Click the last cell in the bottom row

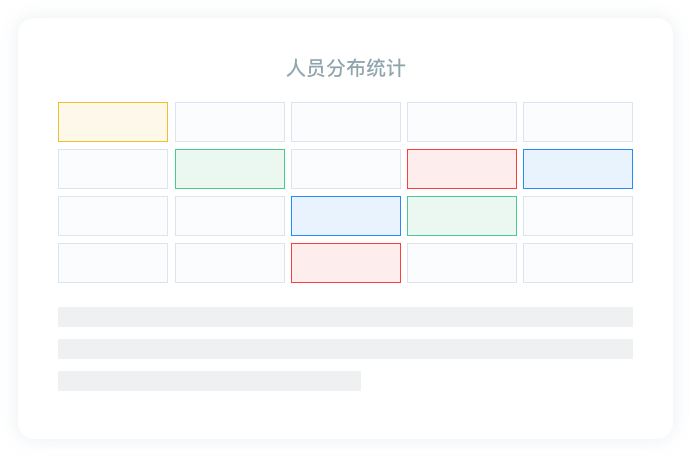[578, 263]
